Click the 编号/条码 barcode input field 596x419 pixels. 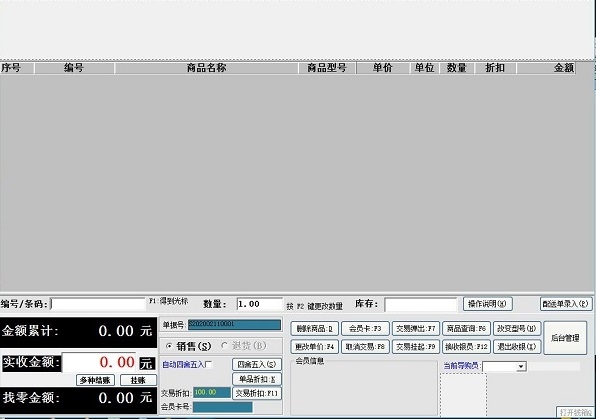(x=98, y=304)
